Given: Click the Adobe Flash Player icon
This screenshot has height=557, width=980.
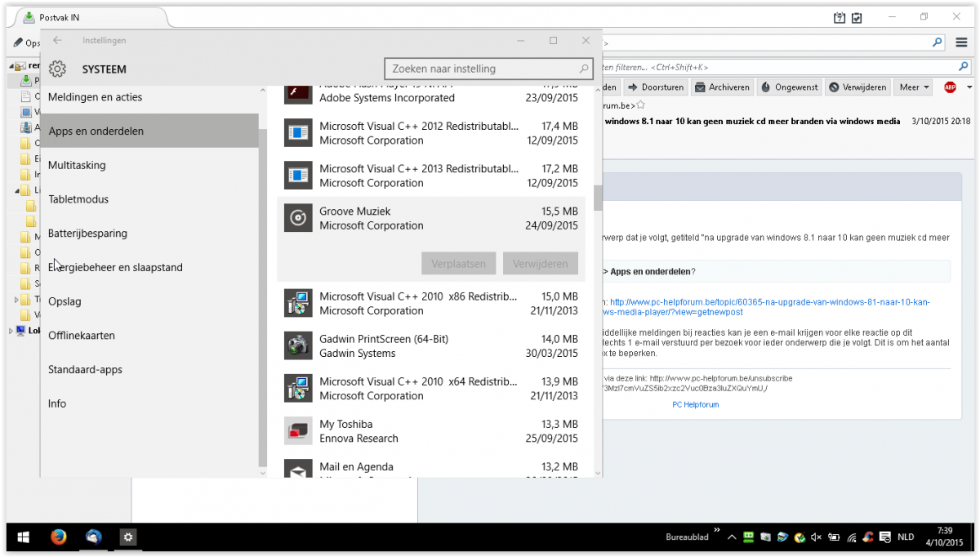Looking at the screenshot, I should pyautogui.click(x=298, y=93).
